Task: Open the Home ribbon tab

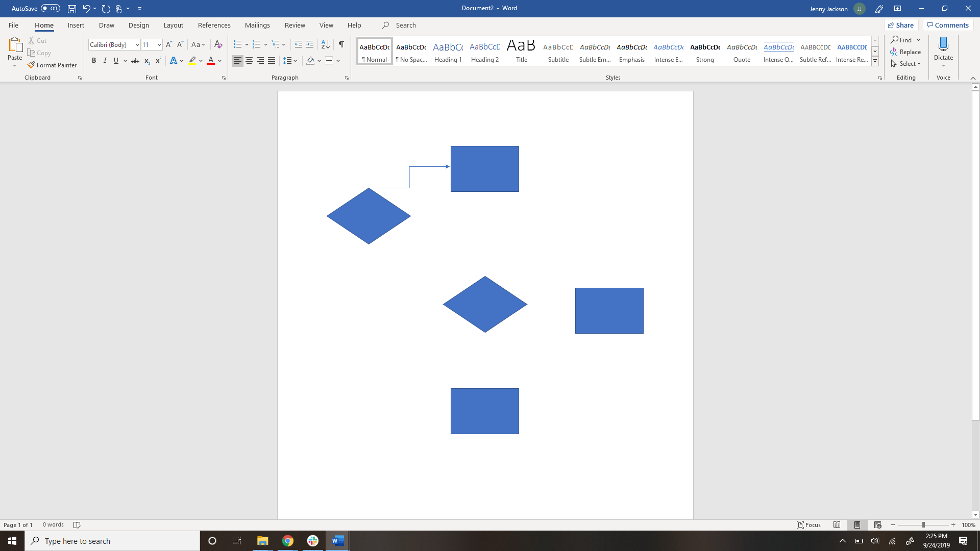Action: 44,25
